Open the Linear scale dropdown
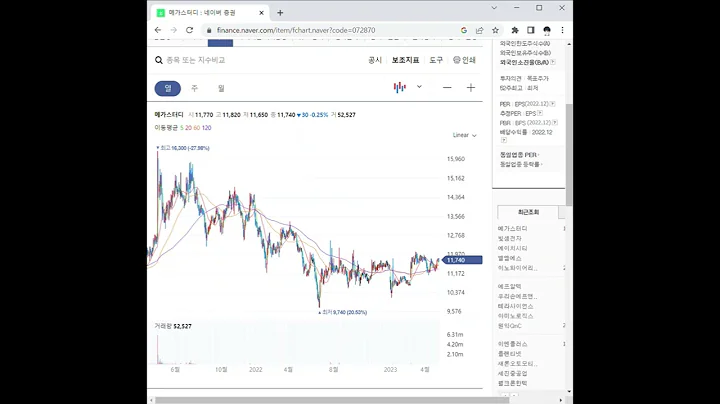This screenshot has width=720, height=404. [465, 135]
